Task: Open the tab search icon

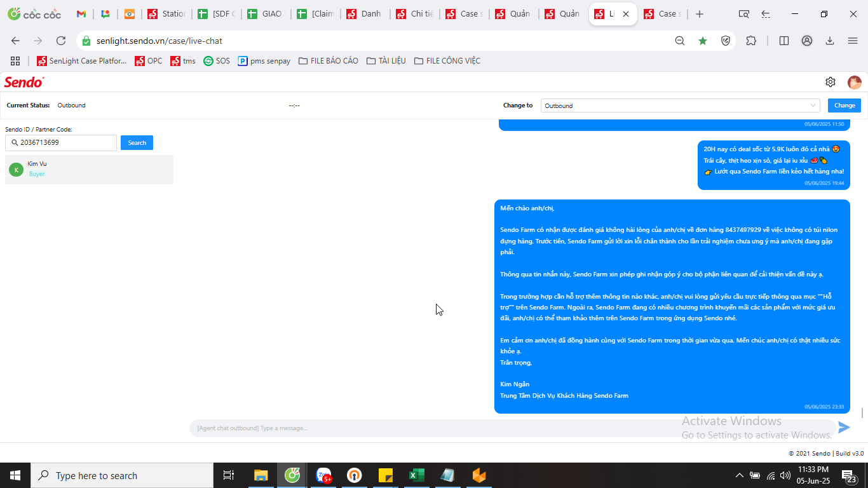Action: pyautogui.click(x=744, y=14)
